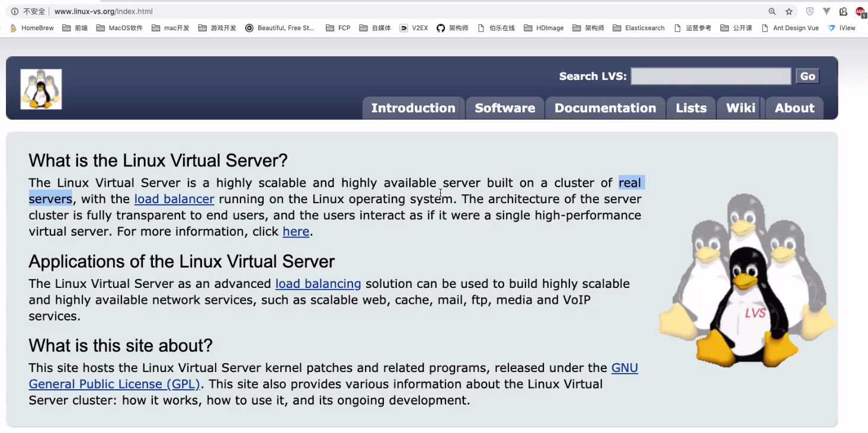
Task: Open the HomeBrew bookmark
Action: point(32,28)
